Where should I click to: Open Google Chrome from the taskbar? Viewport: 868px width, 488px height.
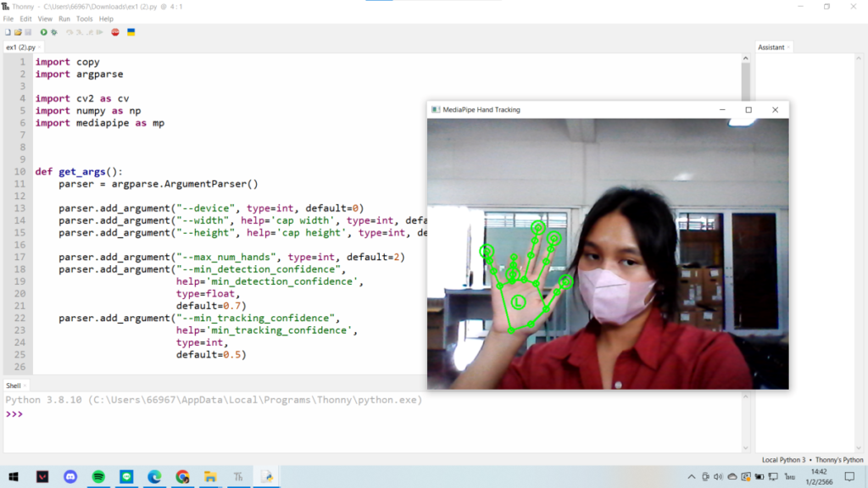point(183,476)
